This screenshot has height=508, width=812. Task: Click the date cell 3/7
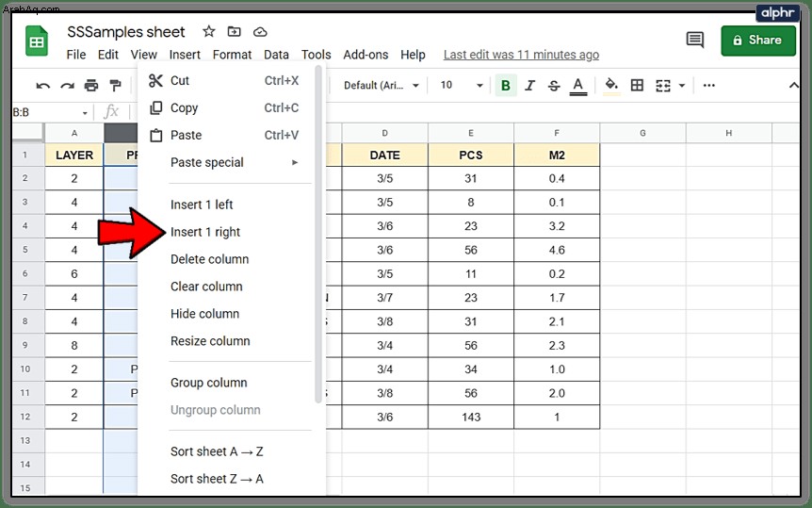click(x=384, y=298)
